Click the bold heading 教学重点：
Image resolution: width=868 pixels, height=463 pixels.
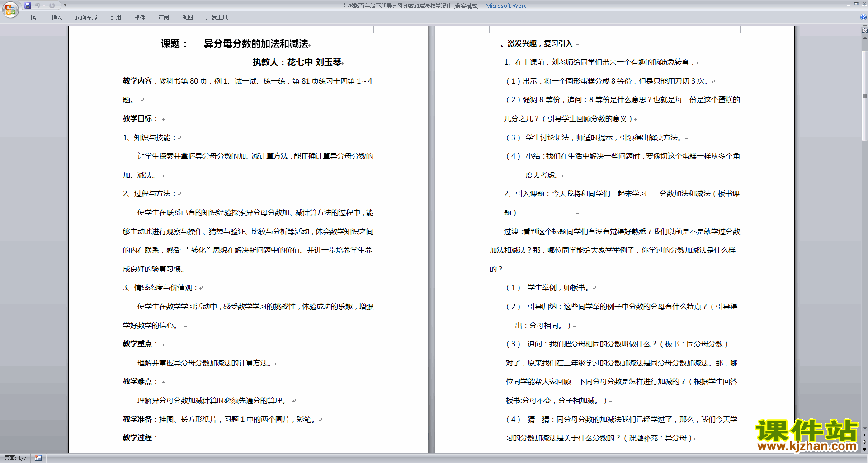click(x=141, y=344)
